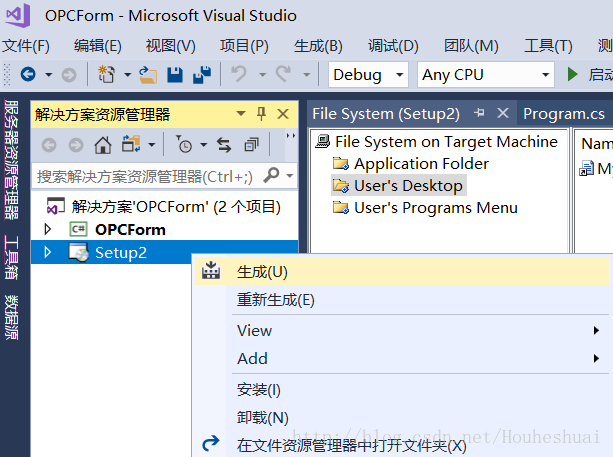Viewport: 613px width, 457px height.
Task: Open the search options dropdown arrow
Action: (290, 176)
